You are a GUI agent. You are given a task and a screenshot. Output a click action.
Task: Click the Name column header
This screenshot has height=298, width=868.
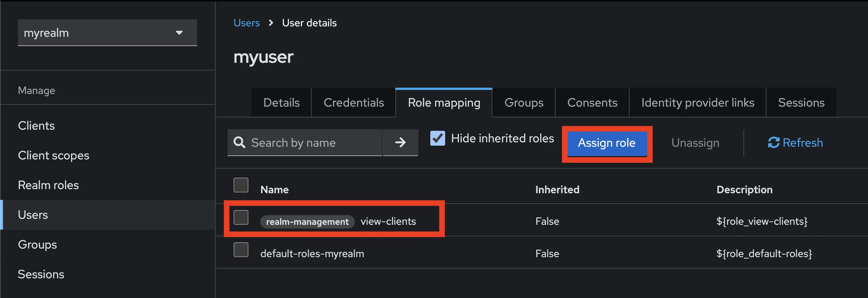pyautogui.click(x=274, y=190)
